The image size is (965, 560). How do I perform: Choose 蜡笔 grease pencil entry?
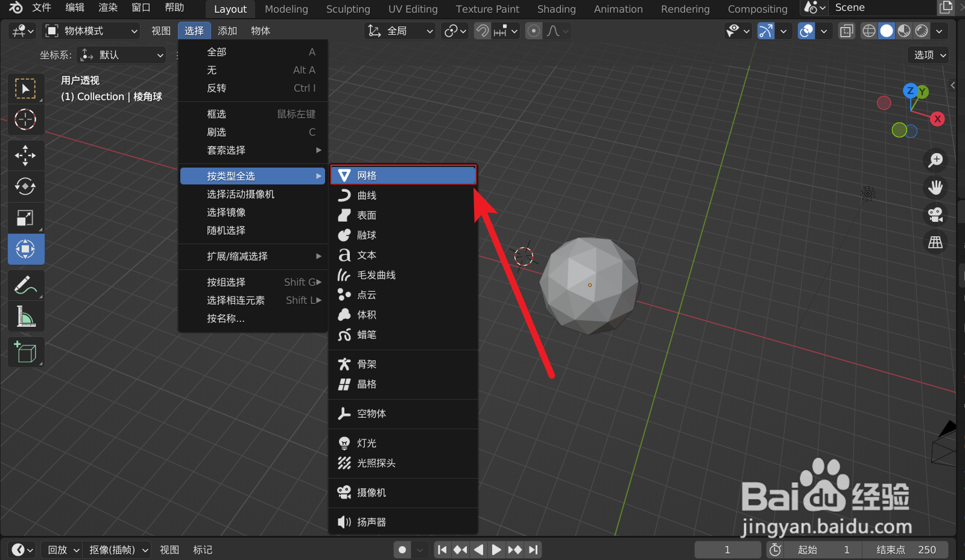coord(403,335)
